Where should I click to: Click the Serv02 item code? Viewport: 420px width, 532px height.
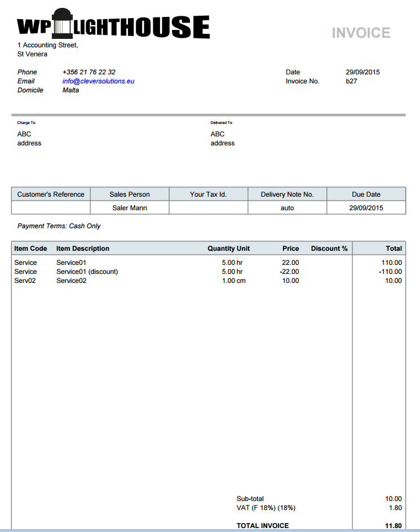tap(25, 281)
